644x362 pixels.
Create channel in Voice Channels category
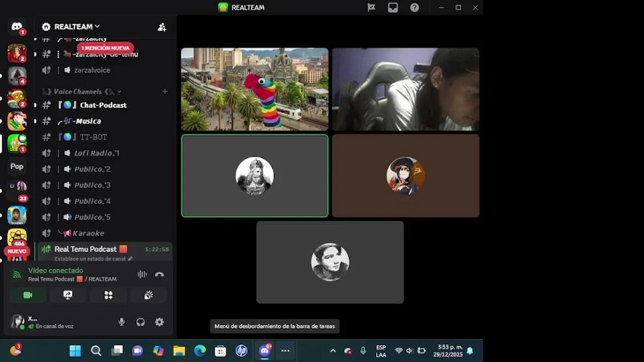(165, 92)
